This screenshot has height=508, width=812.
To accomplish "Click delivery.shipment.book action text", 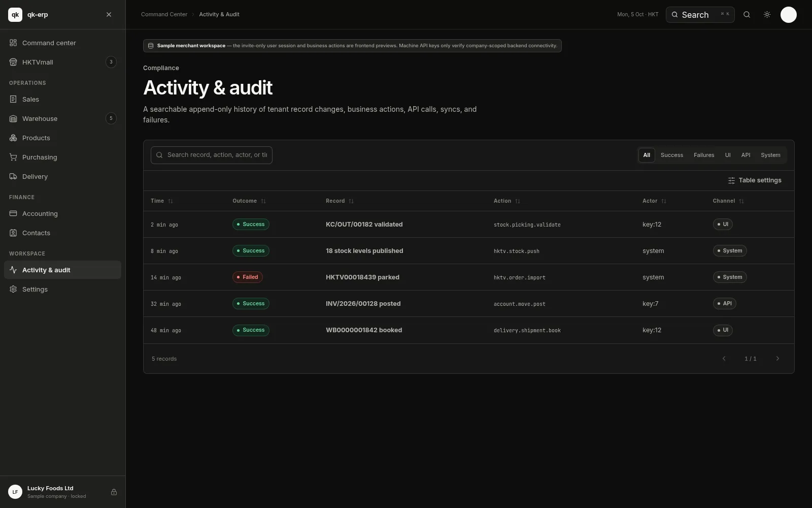I will pyautogui.click(x=527, y=330).
